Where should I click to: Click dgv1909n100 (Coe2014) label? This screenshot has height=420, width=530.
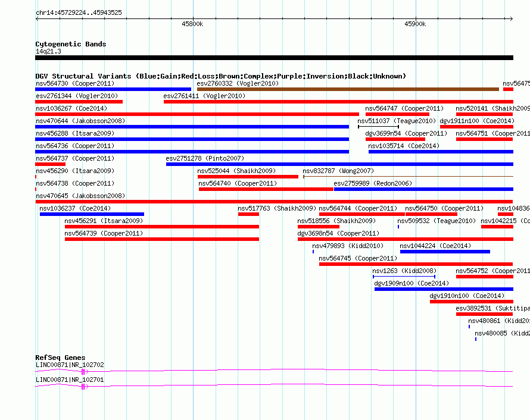(x=411, y=283)
